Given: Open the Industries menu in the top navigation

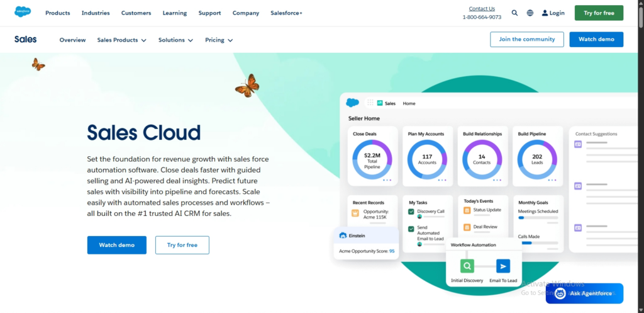Looking at the screenshot, I should tap(96, 13).
